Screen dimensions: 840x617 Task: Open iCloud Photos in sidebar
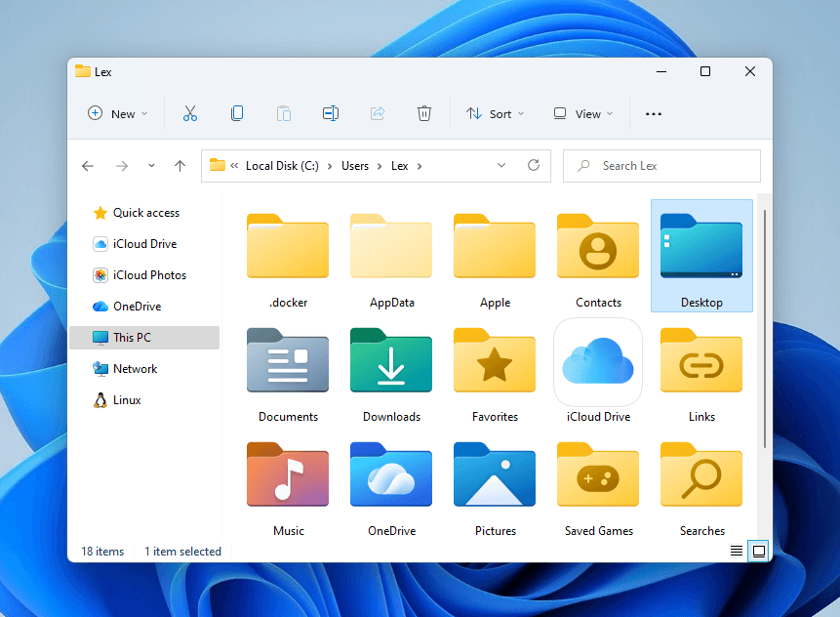[144, 275]
